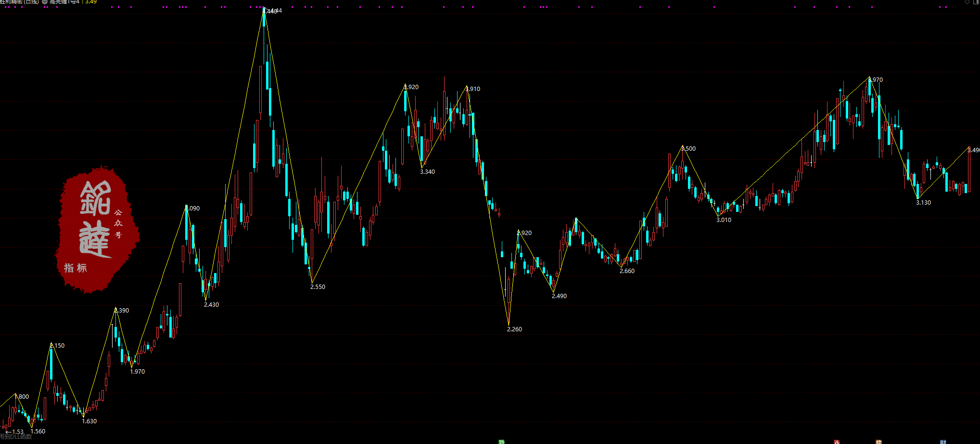Select the 2.550 low price label
980x444 pixels.
318,287
